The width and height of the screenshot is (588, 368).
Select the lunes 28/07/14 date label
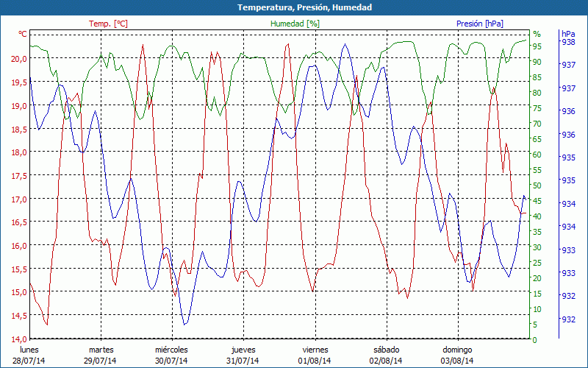[29, 355]
